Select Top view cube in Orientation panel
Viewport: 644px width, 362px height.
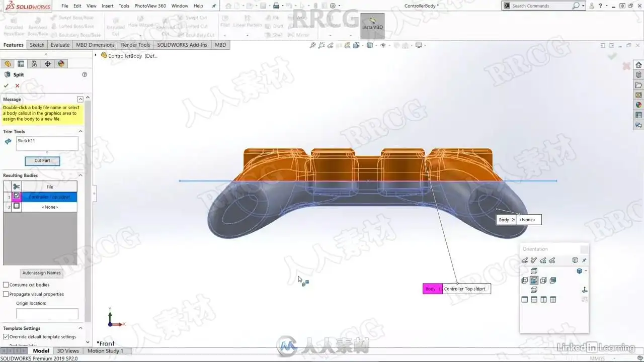tap(534, 271)
